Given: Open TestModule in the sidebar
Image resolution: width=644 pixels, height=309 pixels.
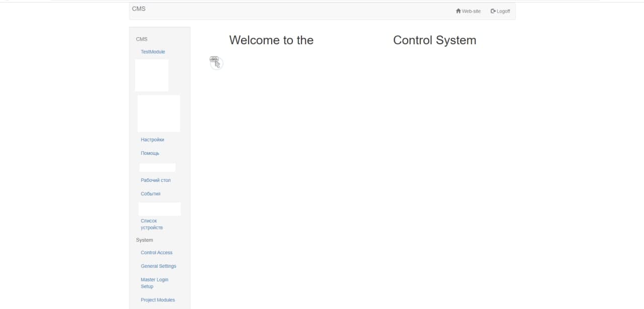Looking at the screenshot, I should tap(153, 52).
